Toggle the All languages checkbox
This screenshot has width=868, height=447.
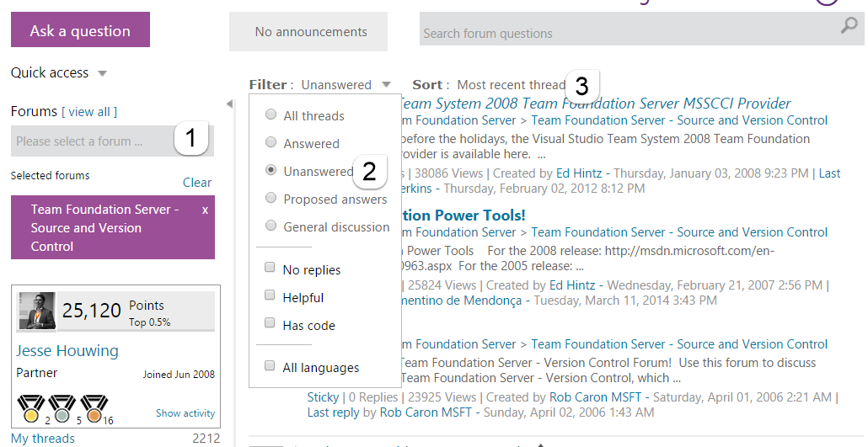click(270, 365)
